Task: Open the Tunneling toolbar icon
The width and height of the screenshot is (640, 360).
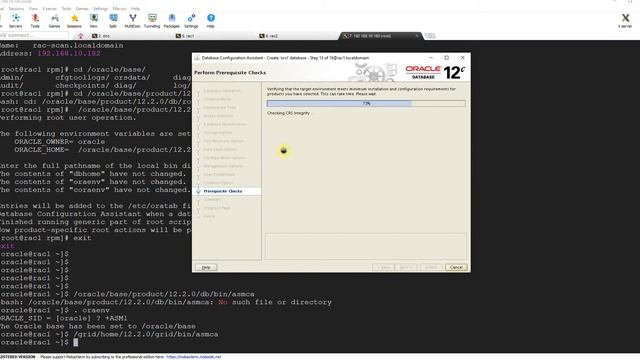Action: click(x=152, y=20)
